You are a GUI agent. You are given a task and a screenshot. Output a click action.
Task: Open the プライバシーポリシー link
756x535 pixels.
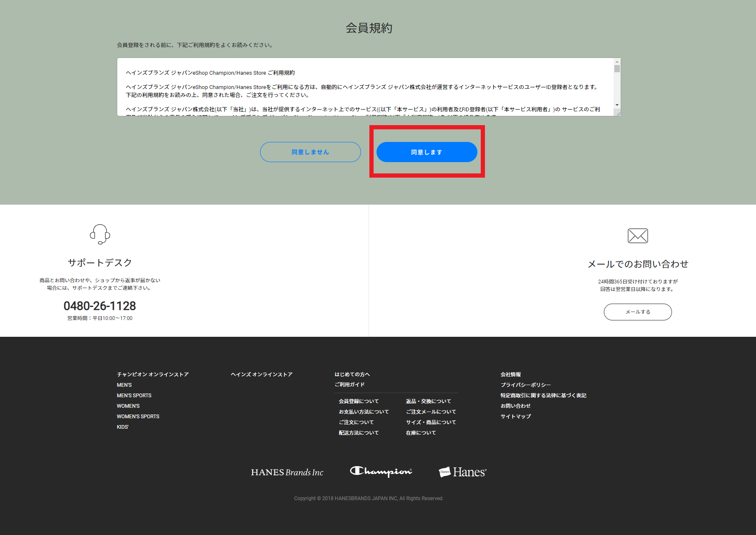pos(525,385)
